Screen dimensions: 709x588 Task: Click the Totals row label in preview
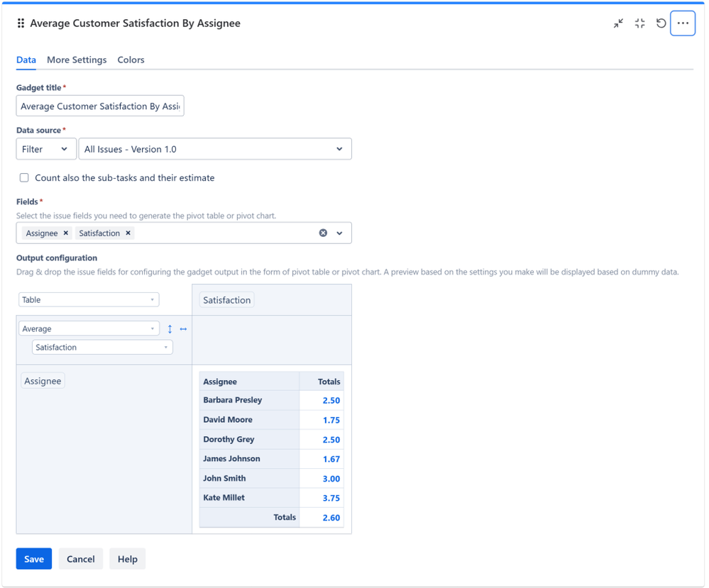(285, 518)
